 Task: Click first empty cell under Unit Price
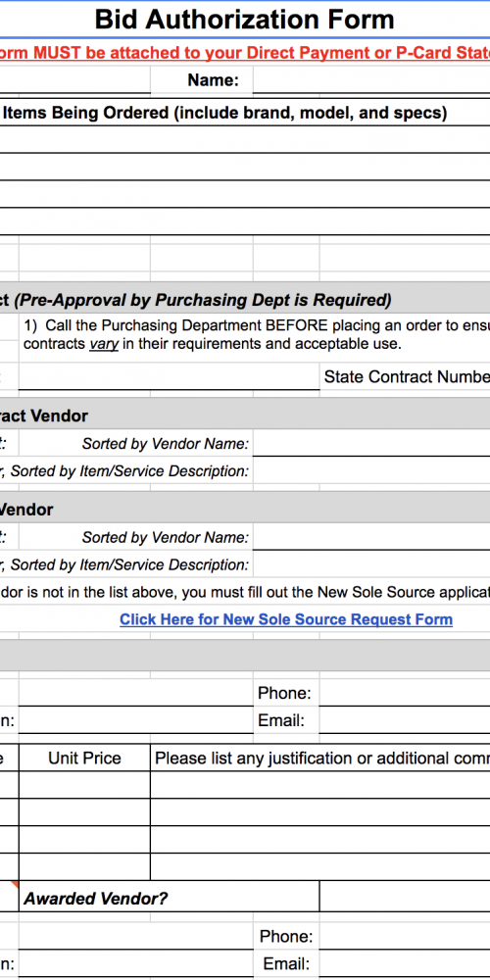pos(84,784)
